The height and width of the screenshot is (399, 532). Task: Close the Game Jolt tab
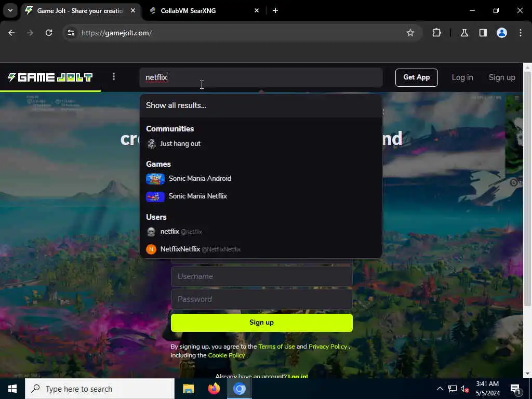(133, 10)
